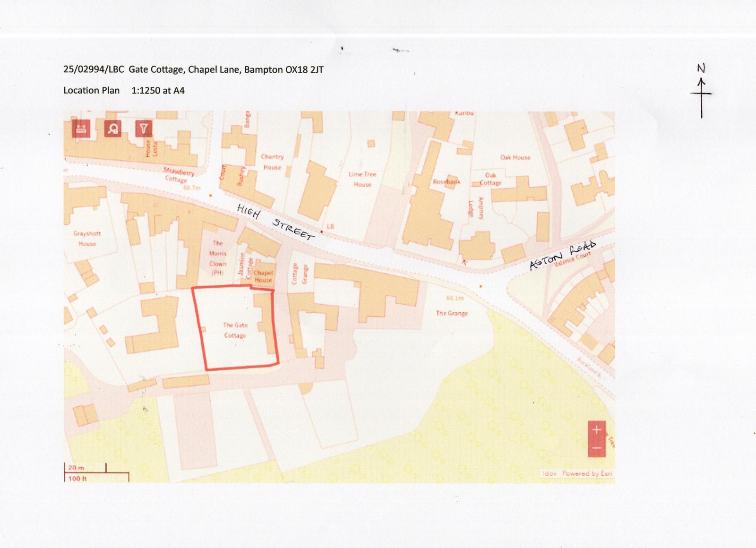Click the Valence Court label
The width and height of the screenshot is (756, 548).
coord(573,259)
